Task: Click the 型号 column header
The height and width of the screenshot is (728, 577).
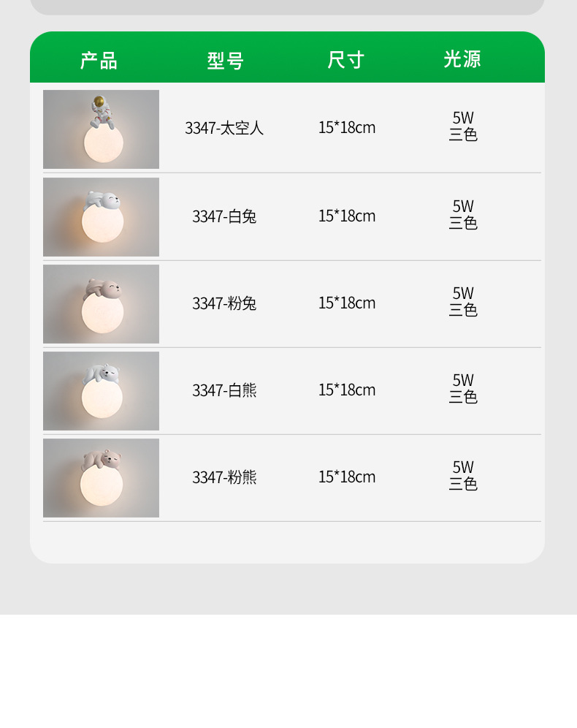Action: (x=225, y=61)
